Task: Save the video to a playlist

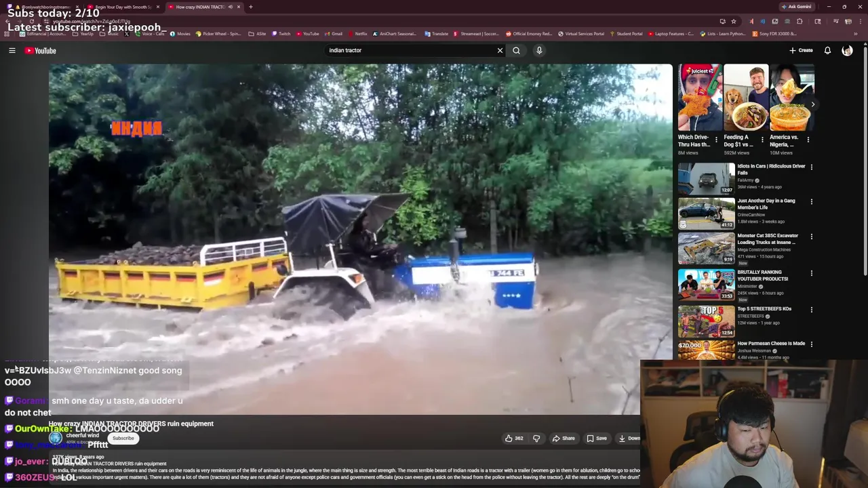Action: tap(597, 439)
